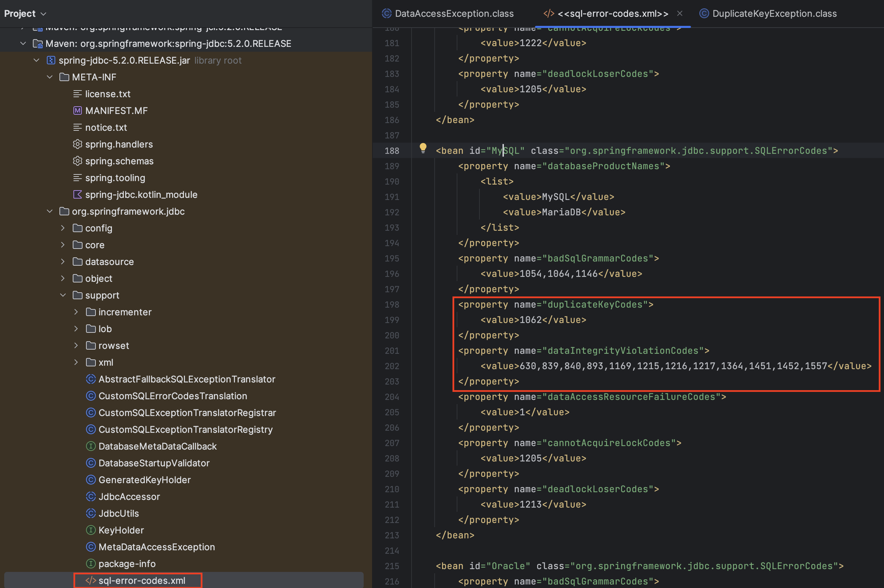Click the DatabaseStartupValidator class icon

[90, 463]
